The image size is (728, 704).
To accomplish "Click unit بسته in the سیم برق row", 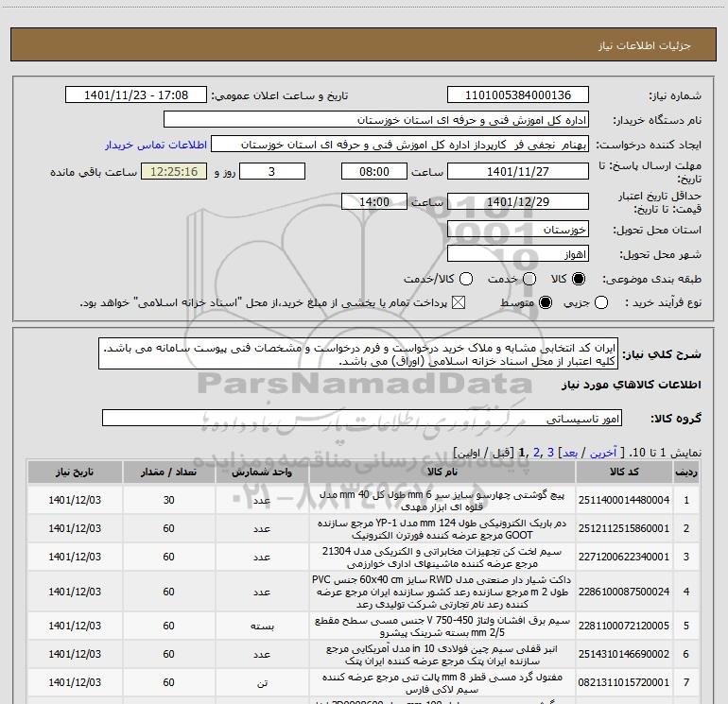I will (262, 626).
